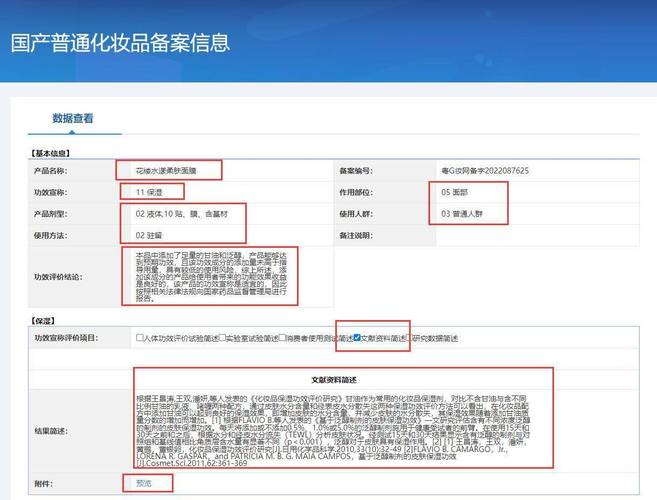Click the 使用方法 value 02 驻留

pos(148,236)
